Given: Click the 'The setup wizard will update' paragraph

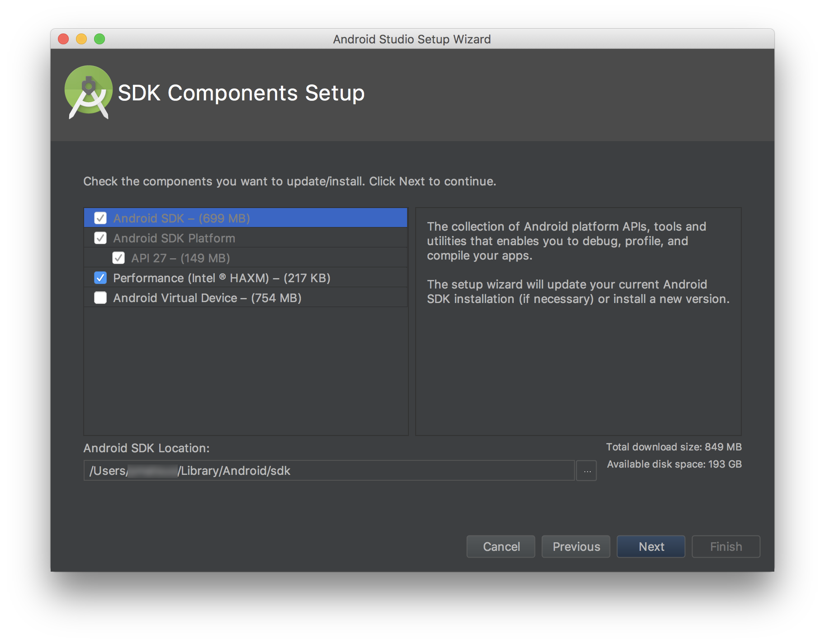Looking at the screenshot, I should click(x=578, y=292).
